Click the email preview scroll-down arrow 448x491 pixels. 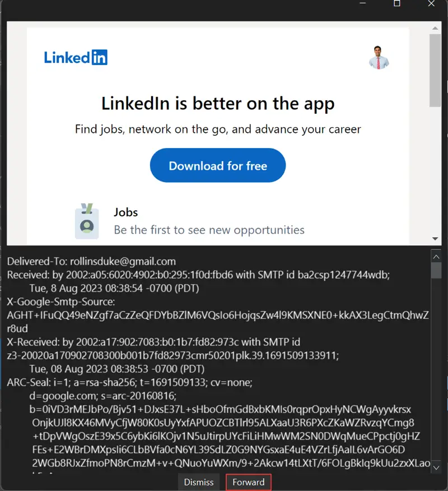[435, 238]
